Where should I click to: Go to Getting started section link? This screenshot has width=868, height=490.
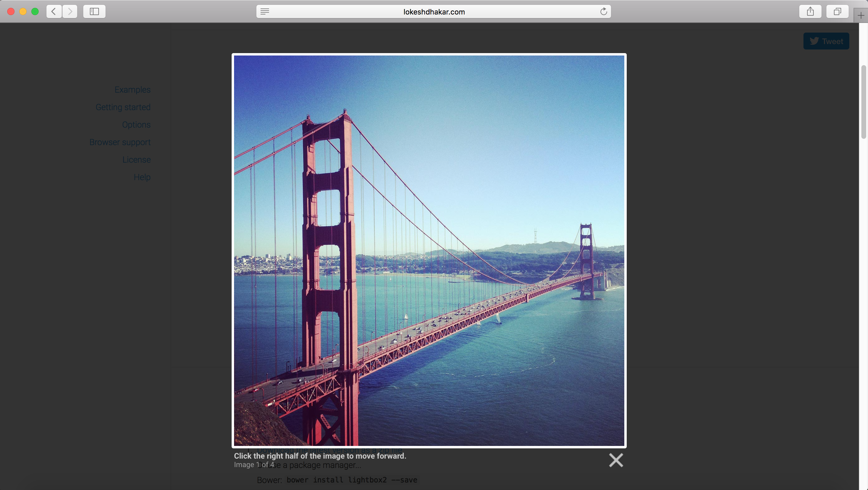(x=123, y=107)
